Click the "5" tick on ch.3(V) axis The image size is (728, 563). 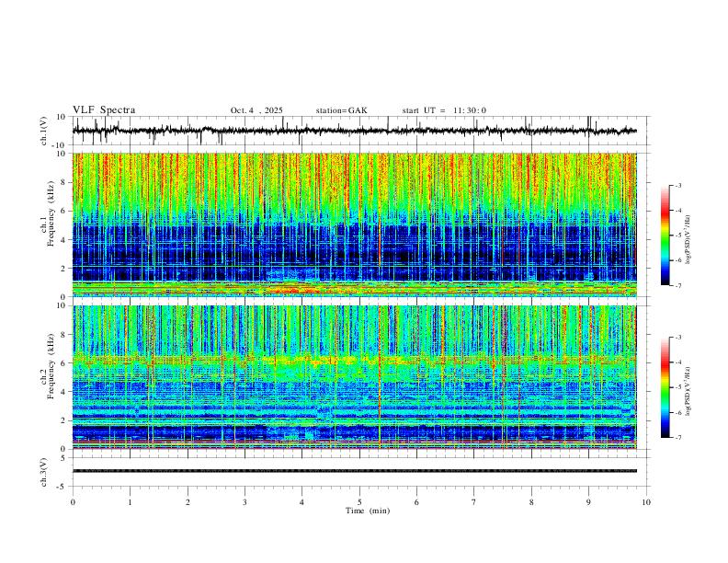coord(63,457)
